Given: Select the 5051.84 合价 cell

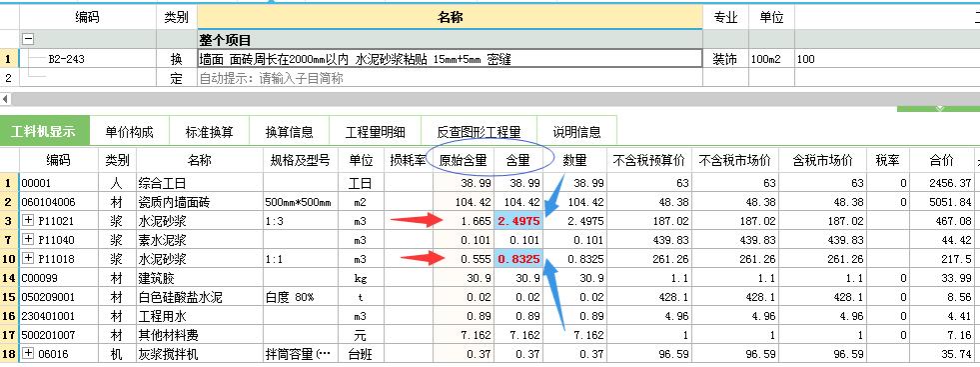Looking at the screenshot, I should (x=941, y=203).
